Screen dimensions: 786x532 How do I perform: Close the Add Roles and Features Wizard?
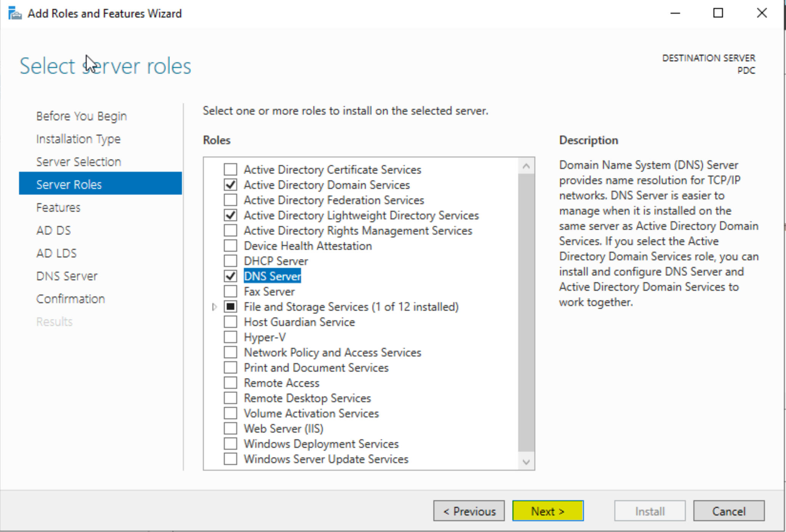click(762, 13)
